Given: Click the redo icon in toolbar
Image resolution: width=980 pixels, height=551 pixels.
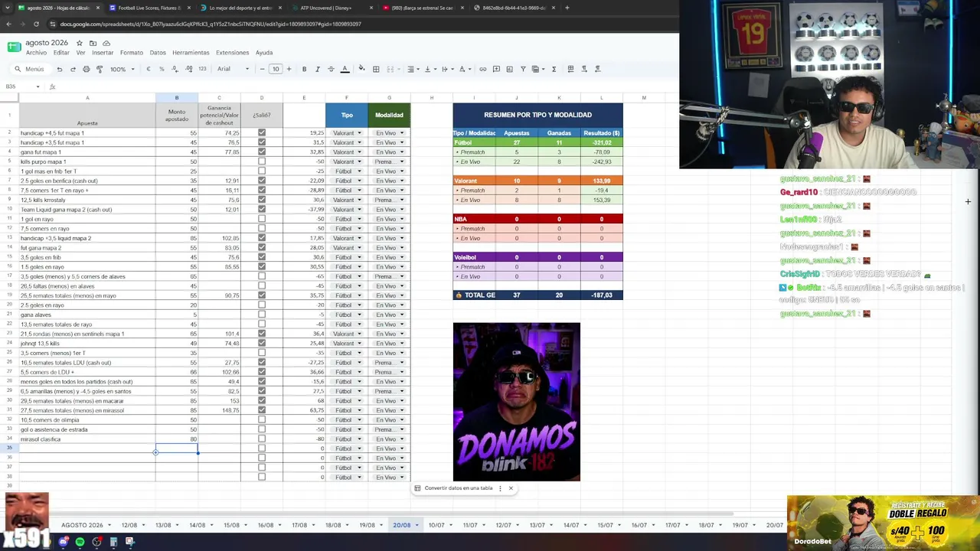Looking at the screenshot, I should click(73, 69).
